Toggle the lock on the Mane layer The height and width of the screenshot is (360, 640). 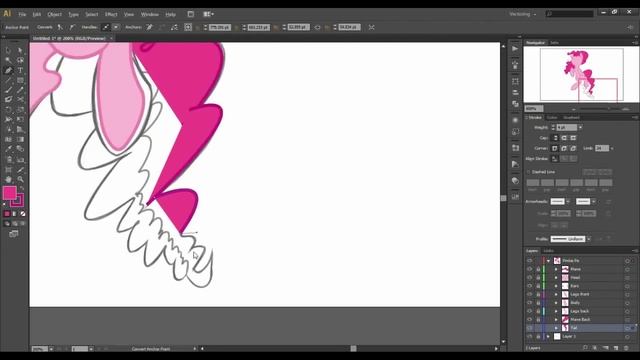(538, 269)
